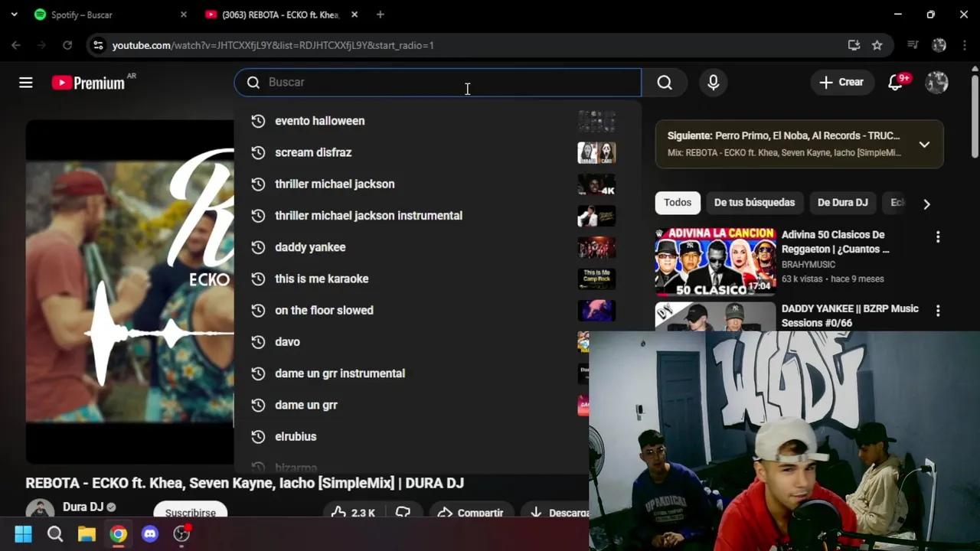980x551 pixels.
Task: Select suggestion 'daddy yankee'
Action: click(436, 247)
